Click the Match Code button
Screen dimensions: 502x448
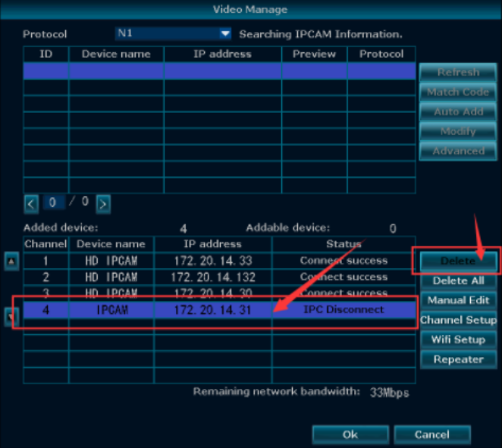457,92
